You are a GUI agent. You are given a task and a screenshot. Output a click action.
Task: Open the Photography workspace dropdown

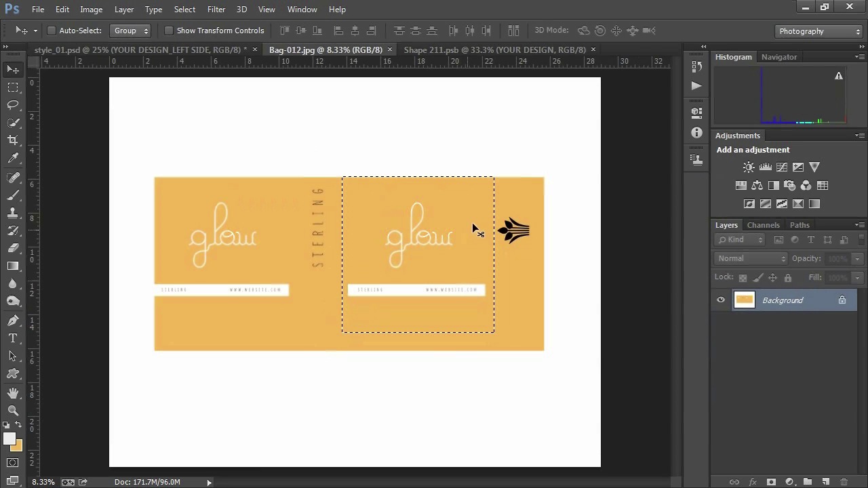[819, 31]
